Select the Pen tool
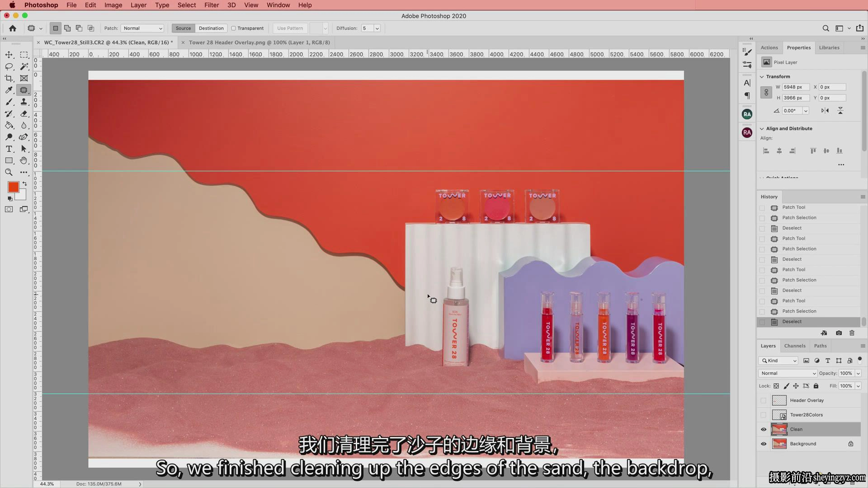The height and width of the screenshot is (488, 868). click(24, 137)
